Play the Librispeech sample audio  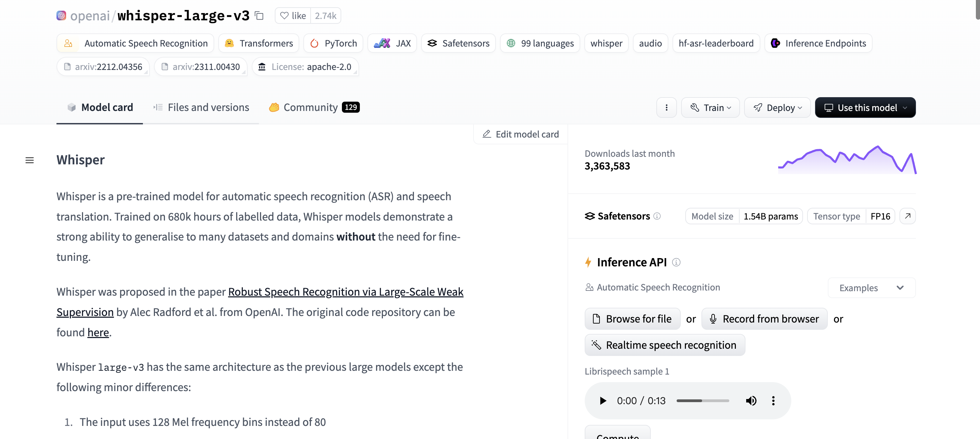603,400
